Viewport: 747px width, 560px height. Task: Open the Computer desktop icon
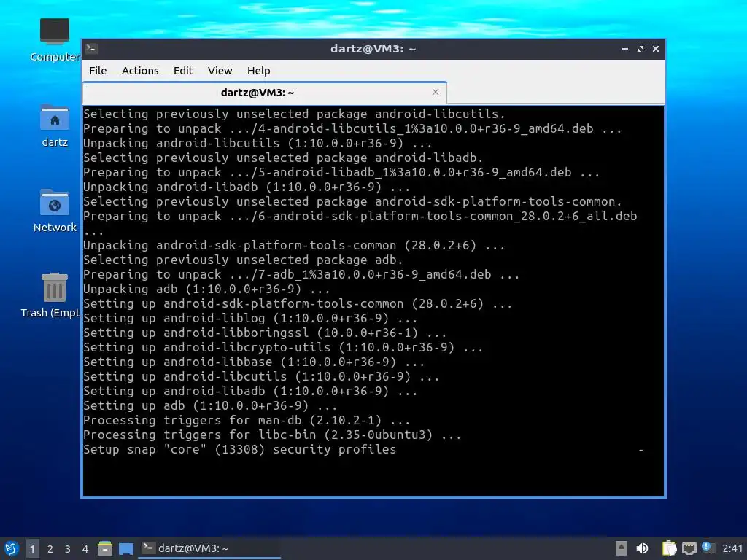click(54, 40)
